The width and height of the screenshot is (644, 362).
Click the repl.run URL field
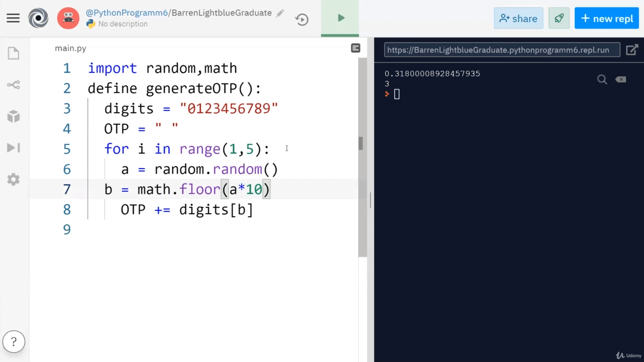coord(502,49)
